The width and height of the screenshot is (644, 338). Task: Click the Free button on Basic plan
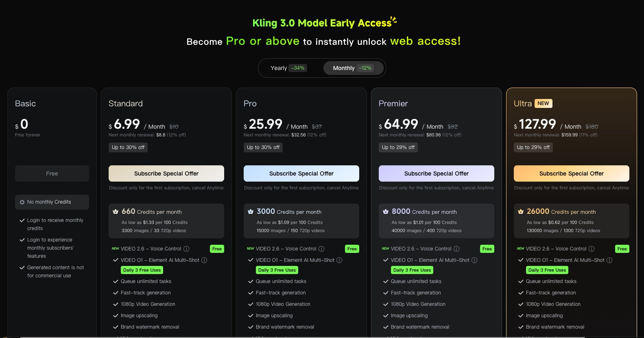52,173
